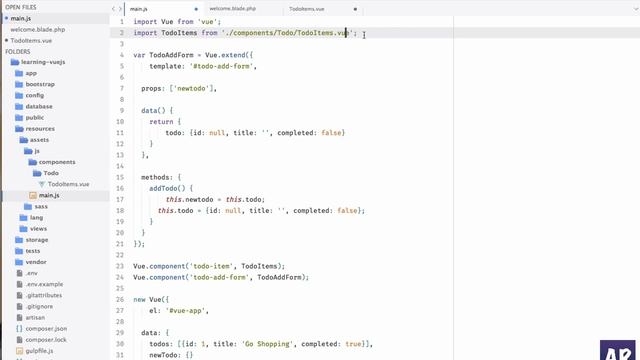Screen dimensions: 640x360
Task: Expand the sass folder
Action: point(41,207)
